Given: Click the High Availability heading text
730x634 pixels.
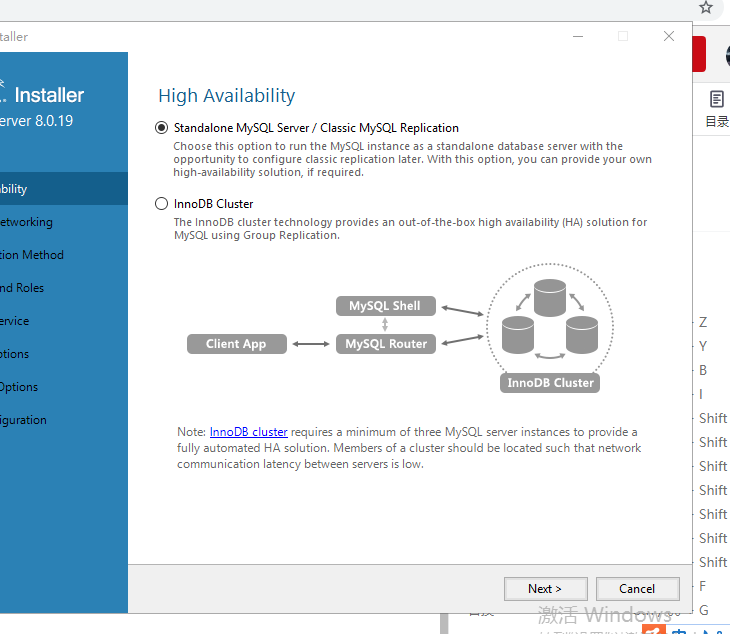Looking at the screenshot, I should pyautogui.click(x=226, y=96).
